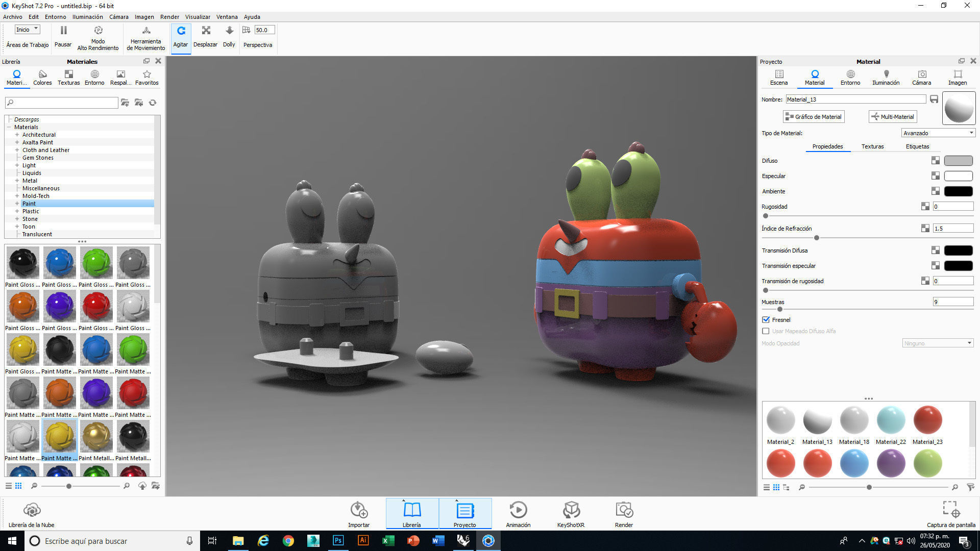
Task: Collapse the Materials tree root
Action: (x=9, y=127)
